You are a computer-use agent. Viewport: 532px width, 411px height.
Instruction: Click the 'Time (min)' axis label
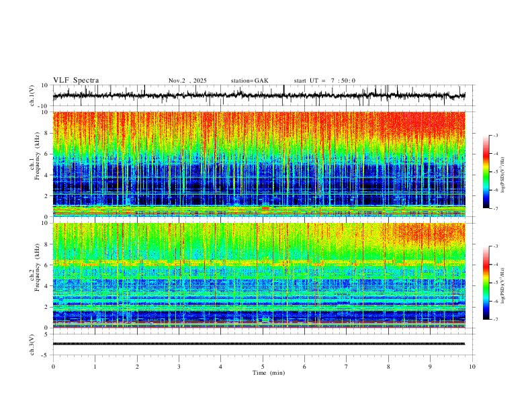(x=269, y=373)
